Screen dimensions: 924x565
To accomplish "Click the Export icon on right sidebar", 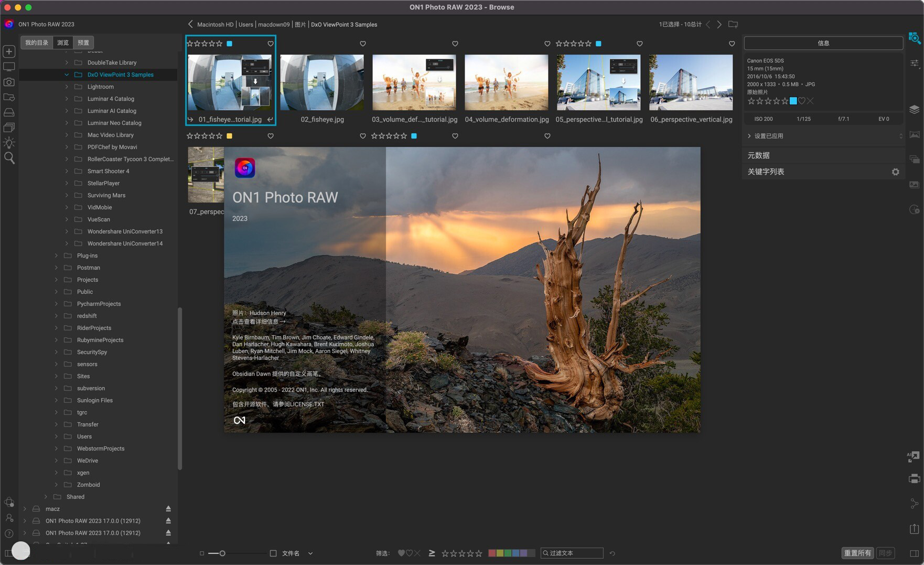I will pyautogui.click(x=914, y=529).
